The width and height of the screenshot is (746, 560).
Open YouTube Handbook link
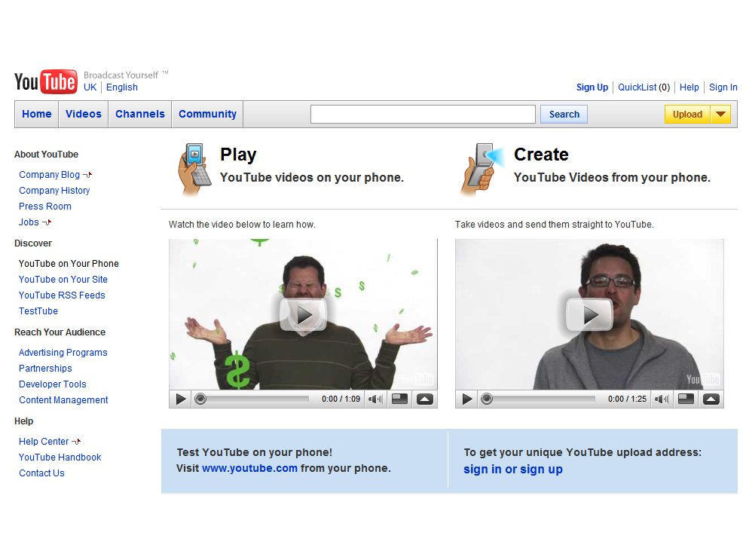60,457
